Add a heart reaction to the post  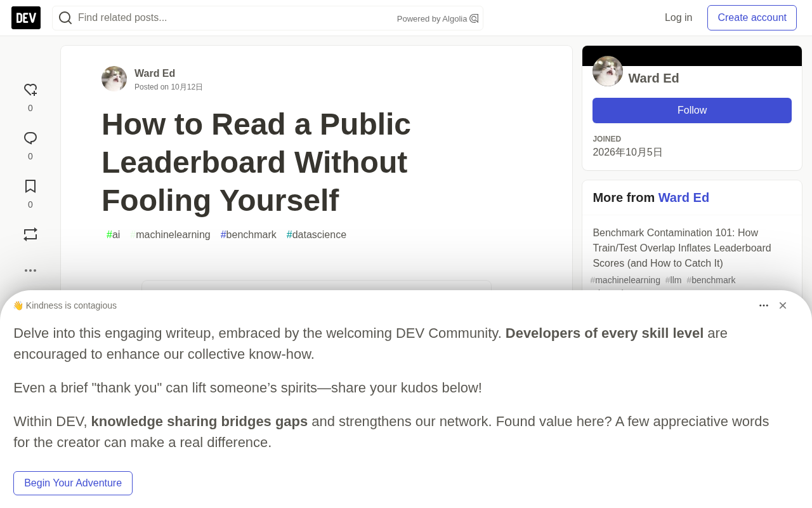tap(30, 90)
